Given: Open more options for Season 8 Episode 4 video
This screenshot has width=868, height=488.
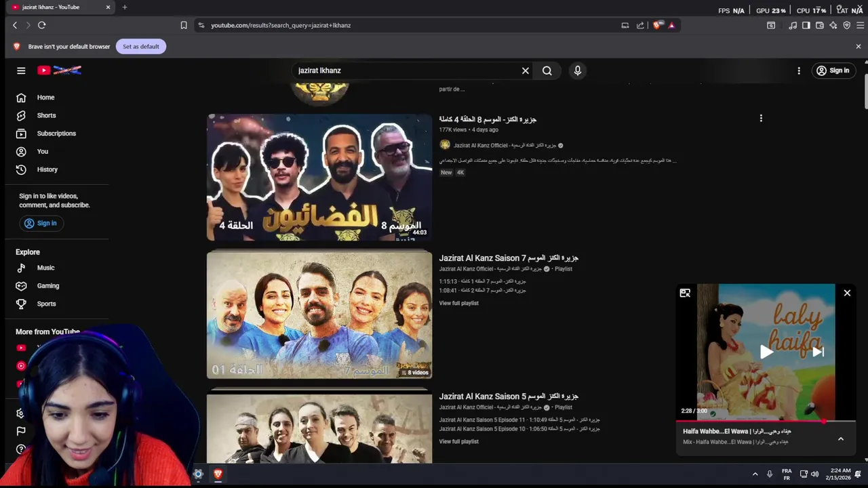Looking at the screenshot, I should pyautogui.click(x=761, y=118).
